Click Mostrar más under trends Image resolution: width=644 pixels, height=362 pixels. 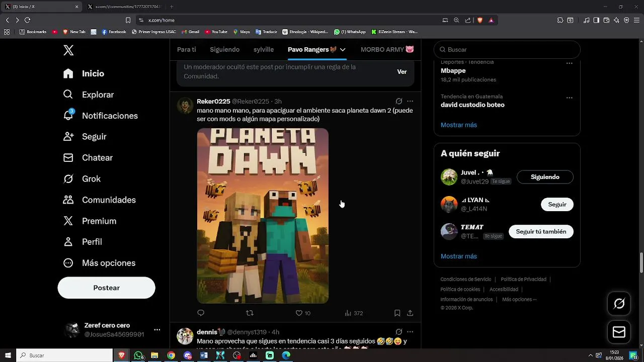[x=459, y=125]
